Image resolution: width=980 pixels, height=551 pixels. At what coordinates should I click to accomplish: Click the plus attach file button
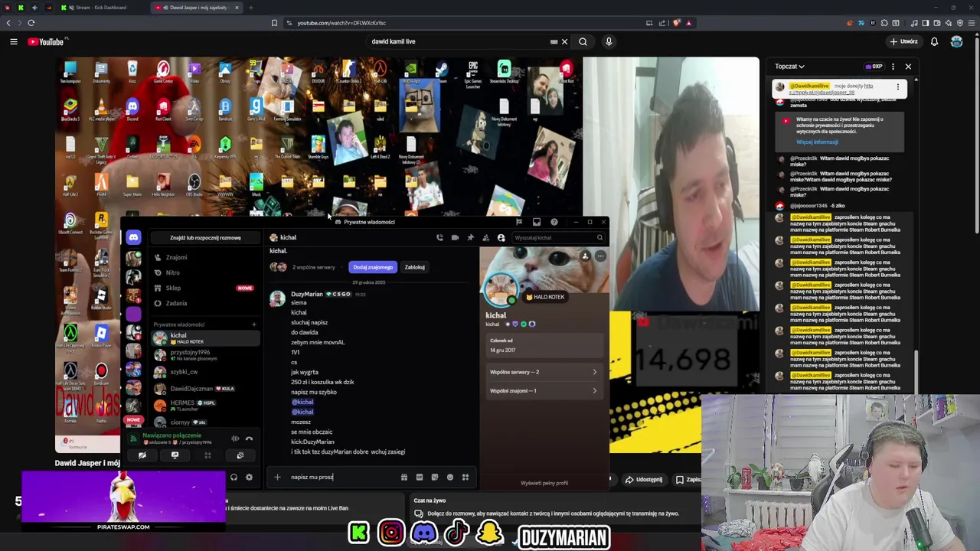(x=277, y=478)
